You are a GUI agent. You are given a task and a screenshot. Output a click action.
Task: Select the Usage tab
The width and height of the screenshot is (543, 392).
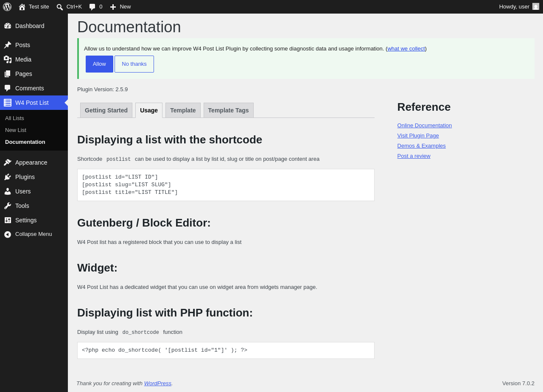point(149,110)
